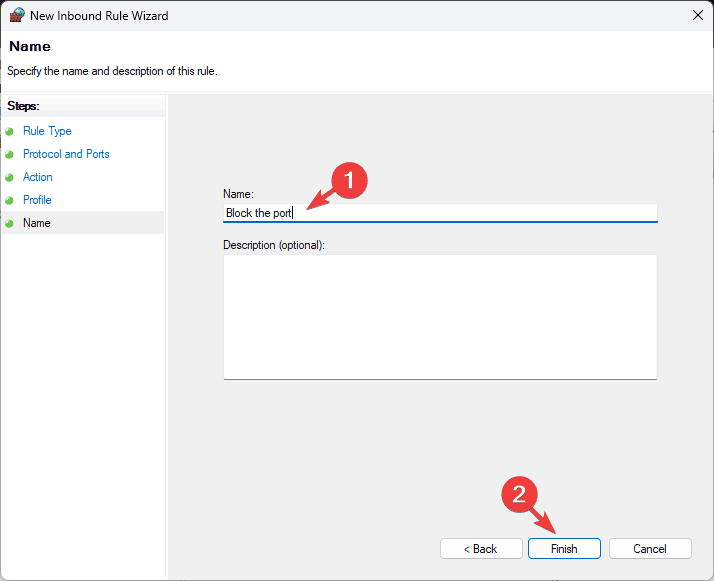Jump to the Action step
The width and height of the screenshot is (714, 581).
pyautogui.click(x=38, y=177)
